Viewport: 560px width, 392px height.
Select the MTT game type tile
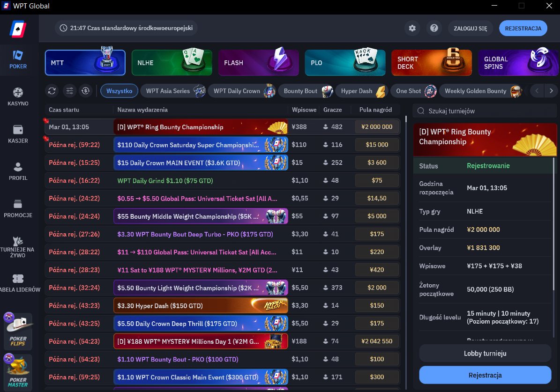[85, 62]
